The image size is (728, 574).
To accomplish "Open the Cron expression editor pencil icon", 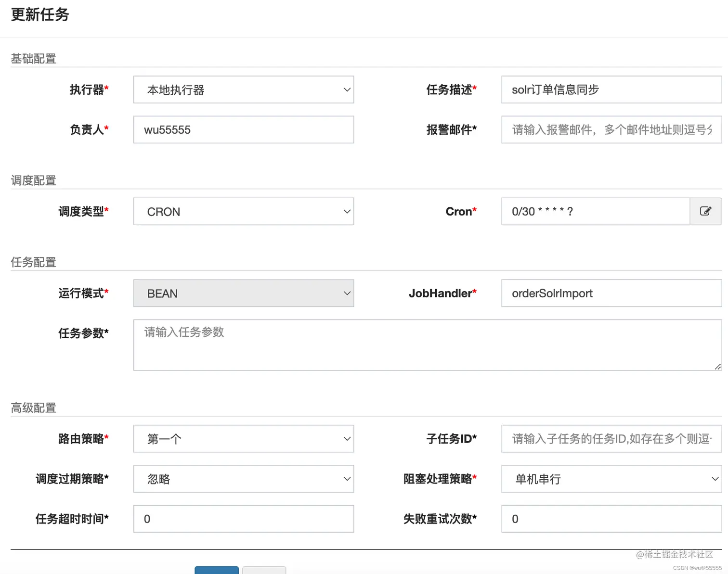I will [x=705, y=211].
